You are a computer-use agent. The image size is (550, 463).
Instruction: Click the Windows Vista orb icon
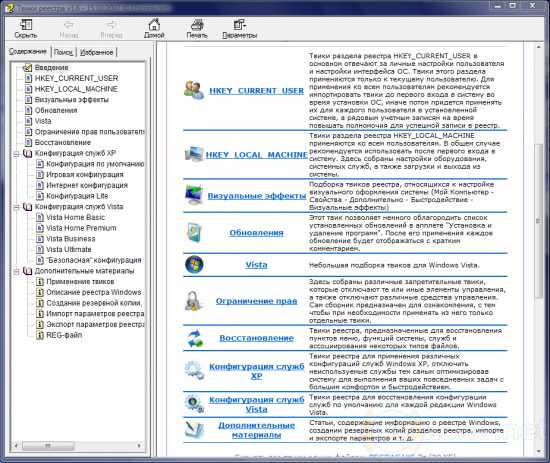tap(194, 264)
